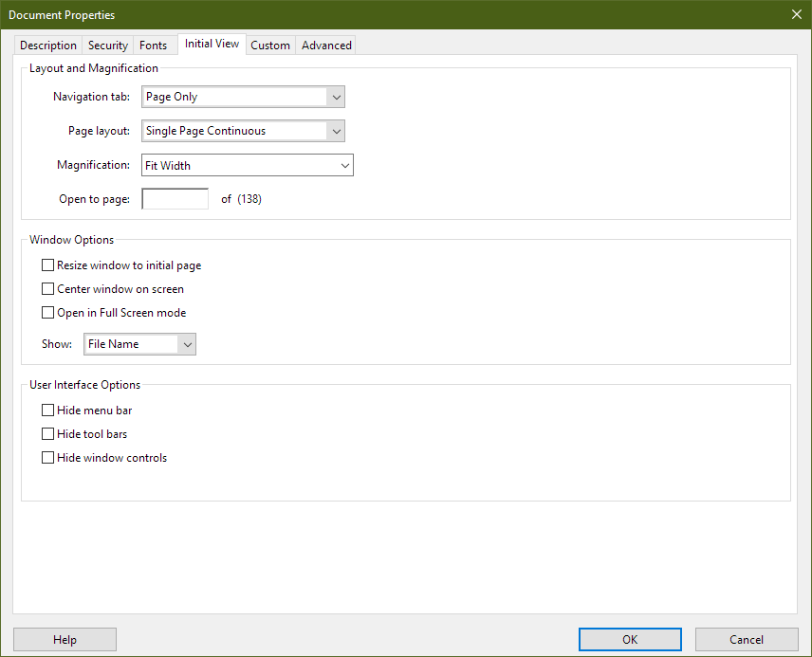Image resolution: width=812 pixels, height=657 pixels.
Task: Open the Description tab
Action: click(x=48, y=46)
